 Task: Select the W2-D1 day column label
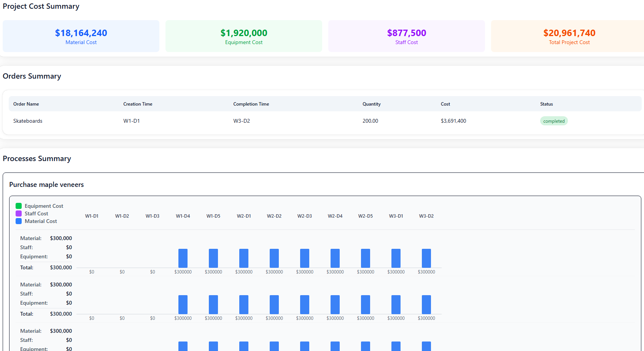[244, 216]
